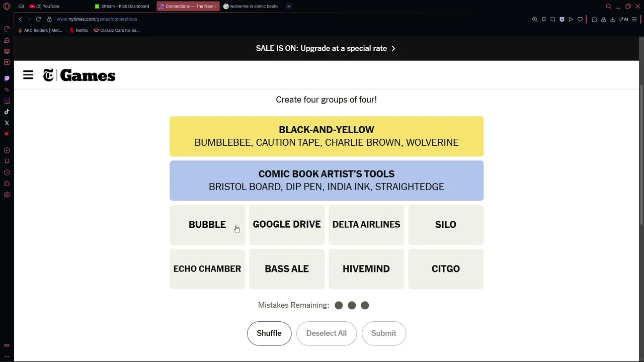644x362 pixels.
Task: Click the Submit button
Action: (384, 333)
